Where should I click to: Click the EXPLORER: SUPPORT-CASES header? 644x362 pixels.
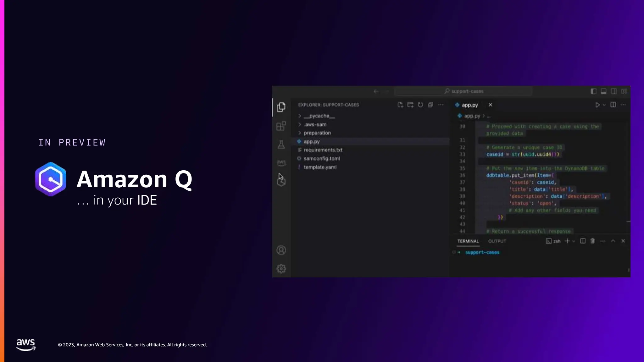pos(328,105)
